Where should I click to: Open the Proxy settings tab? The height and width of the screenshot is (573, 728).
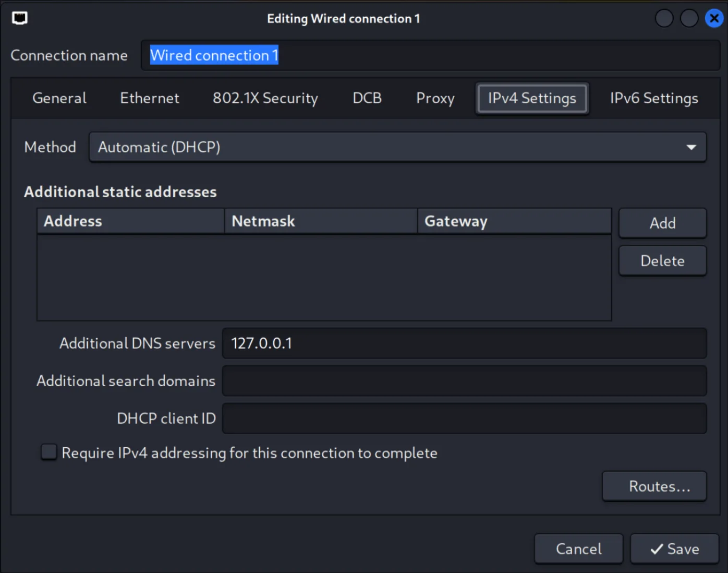coord(435,98)
